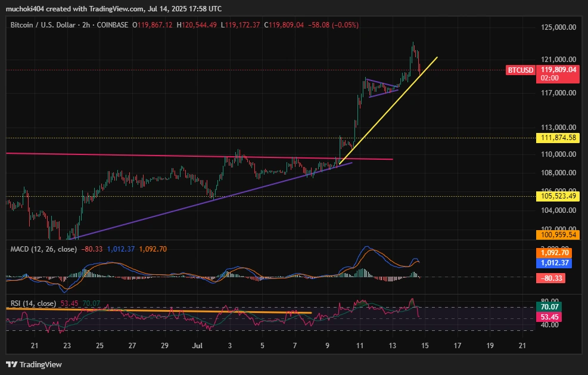588x375 pixels.
Task: Click the Jul label on the date axis
Action: (197, 346)
